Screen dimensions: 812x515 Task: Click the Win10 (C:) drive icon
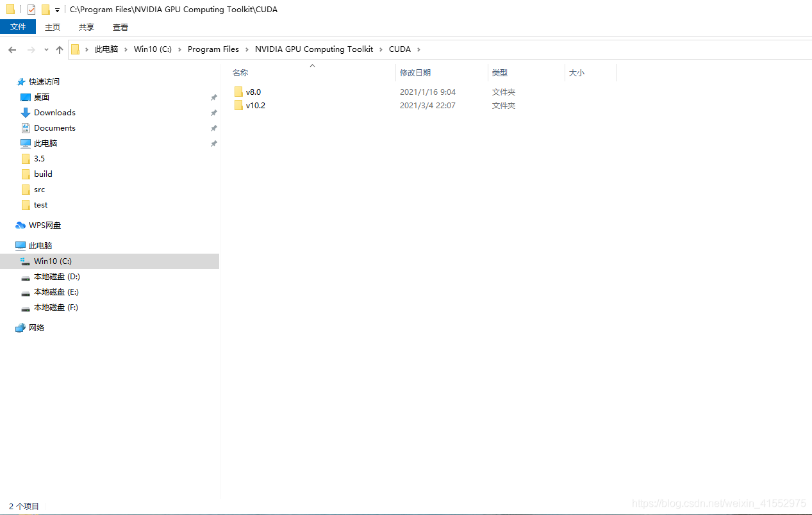(26, 261)
